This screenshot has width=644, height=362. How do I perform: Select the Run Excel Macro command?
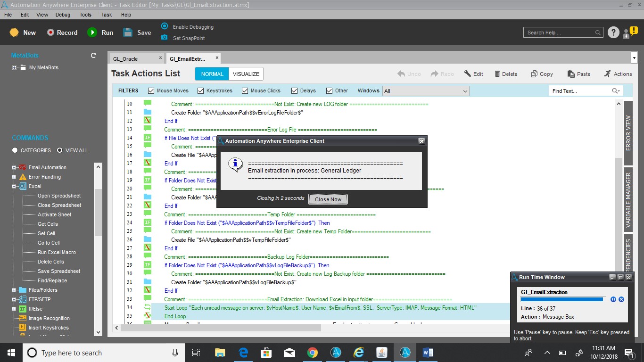click(x=57, y=252)
